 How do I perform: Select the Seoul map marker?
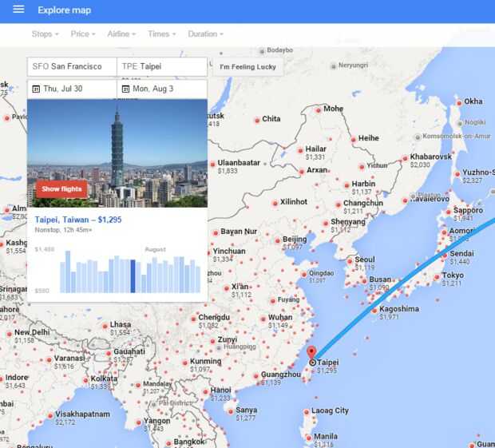click(350, 261)
